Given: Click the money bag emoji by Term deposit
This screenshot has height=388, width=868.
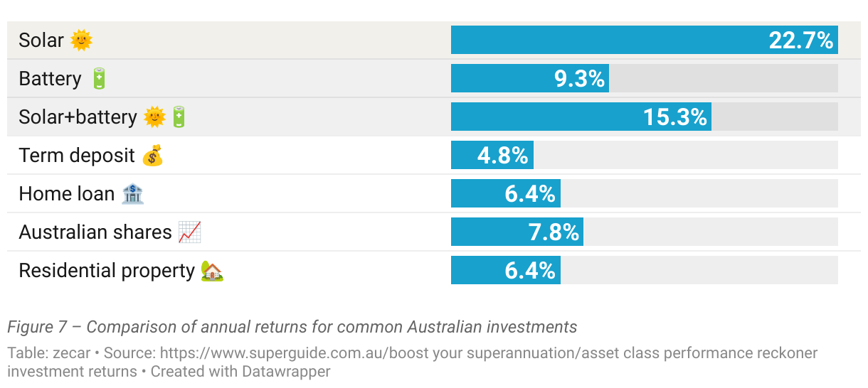Looking at the screenshot, I should click(152, 156).
